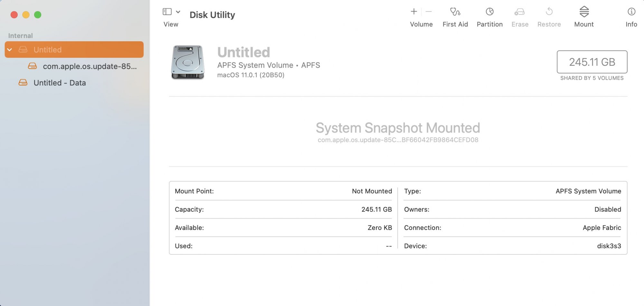Click the 'System Snapshot Mounted' heading

pos(398,128)
